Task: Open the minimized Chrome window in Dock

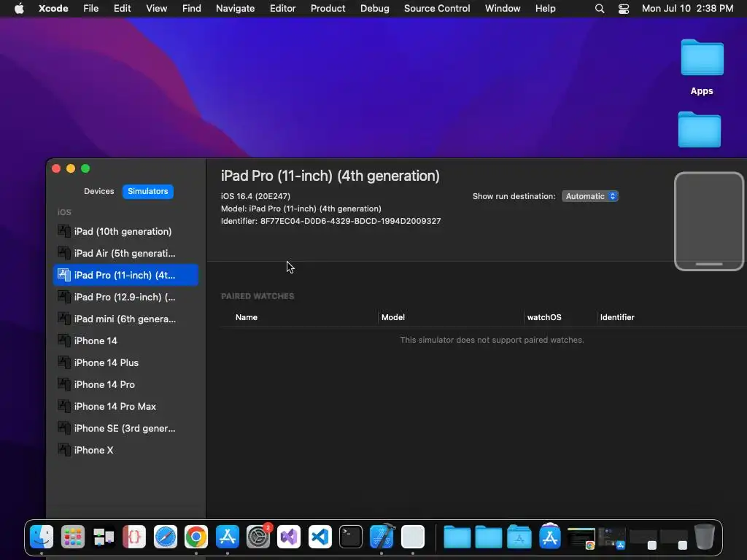Action: coord(581,538)
